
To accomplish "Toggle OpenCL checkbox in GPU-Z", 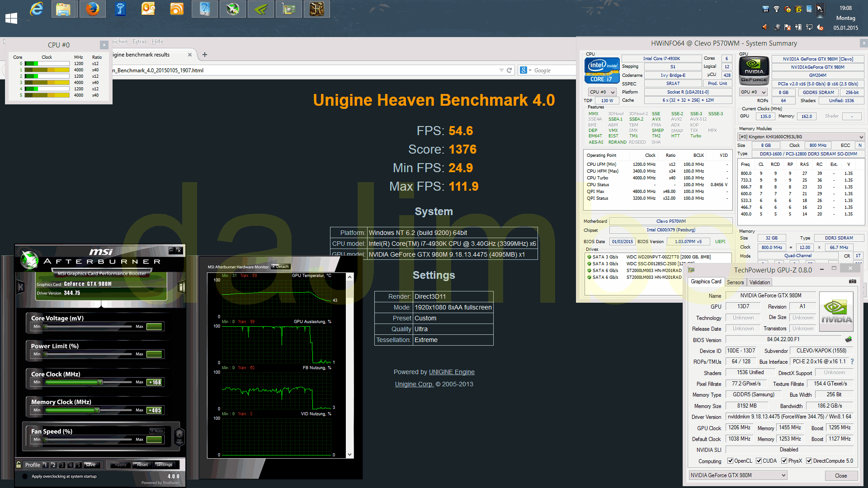I will (731, 461).
